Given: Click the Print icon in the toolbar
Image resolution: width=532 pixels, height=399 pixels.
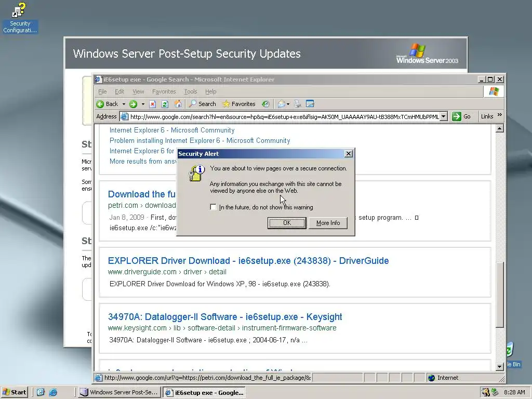Looking at the screenshot, I should point(298,104).
